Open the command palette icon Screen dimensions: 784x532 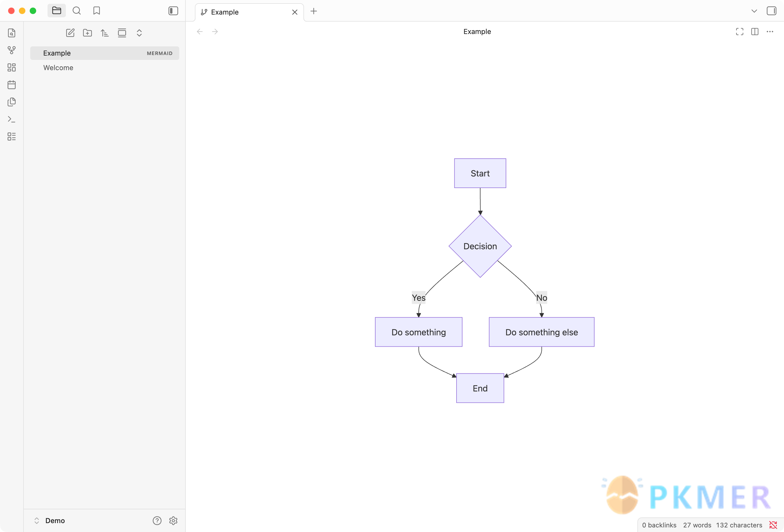tap(11, 119)
